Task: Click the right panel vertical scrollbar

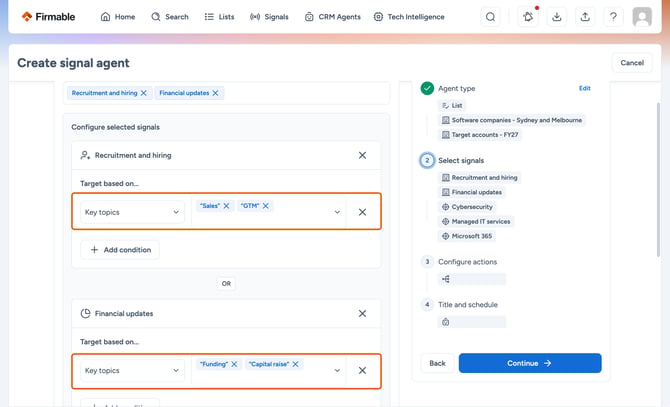Action: point(658,179)
